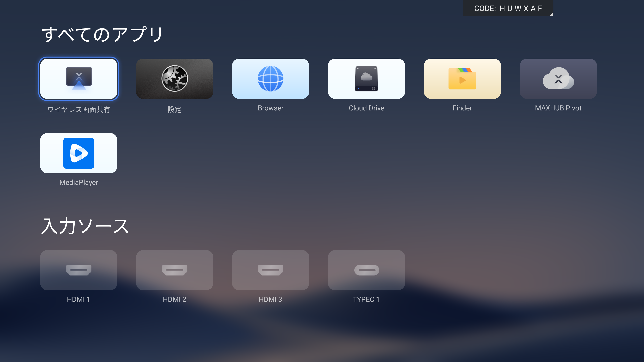Click the Finder label text

(462, 108)
